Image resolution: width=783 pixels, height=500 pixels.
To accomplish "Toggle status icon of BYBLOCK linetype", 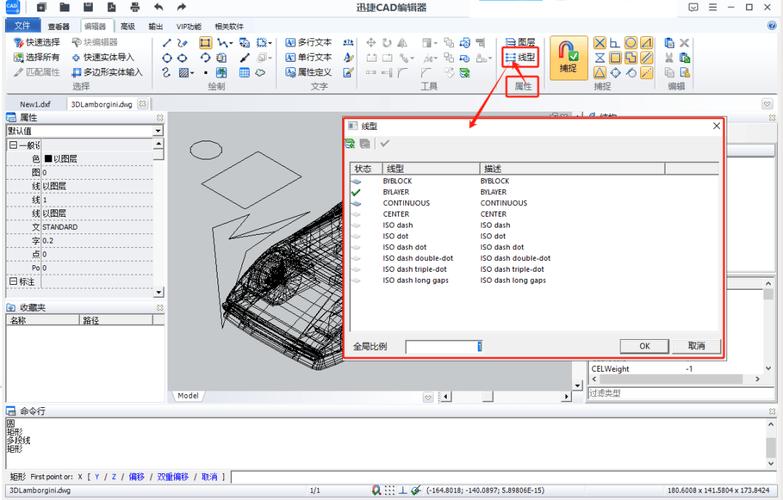I will (357, 181).
